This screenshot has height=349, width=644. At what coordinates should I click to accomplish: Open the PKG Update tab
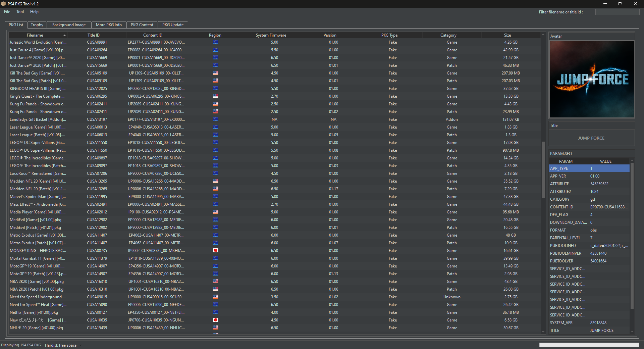coord(173,25)
